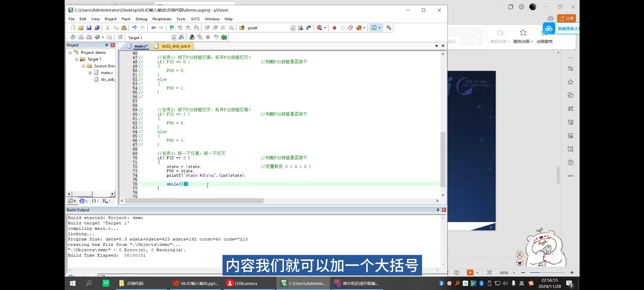Open the Flash menu
This screenshot has width=644, height=290.
(126, 19)
